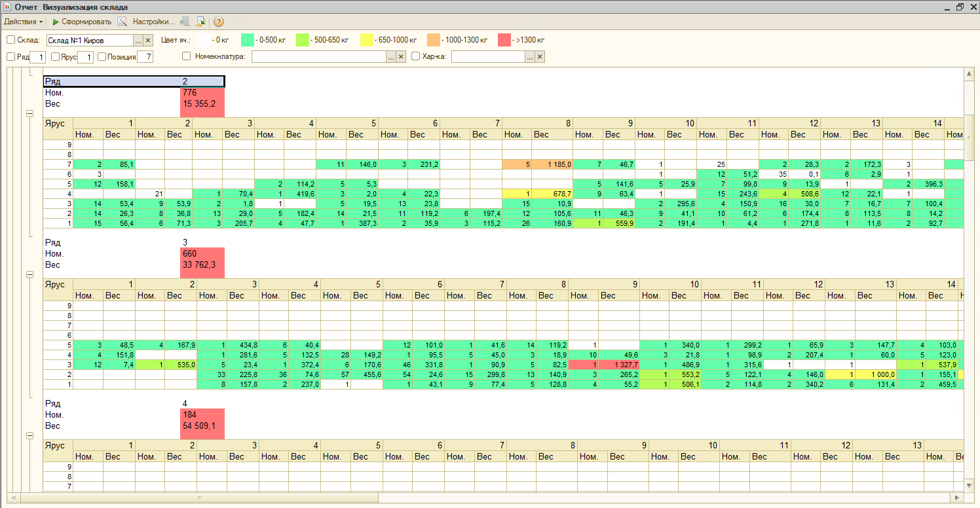Check the Номенклатура filter checkbox
The height and width of the screenshot is (508, 980).
186,56
